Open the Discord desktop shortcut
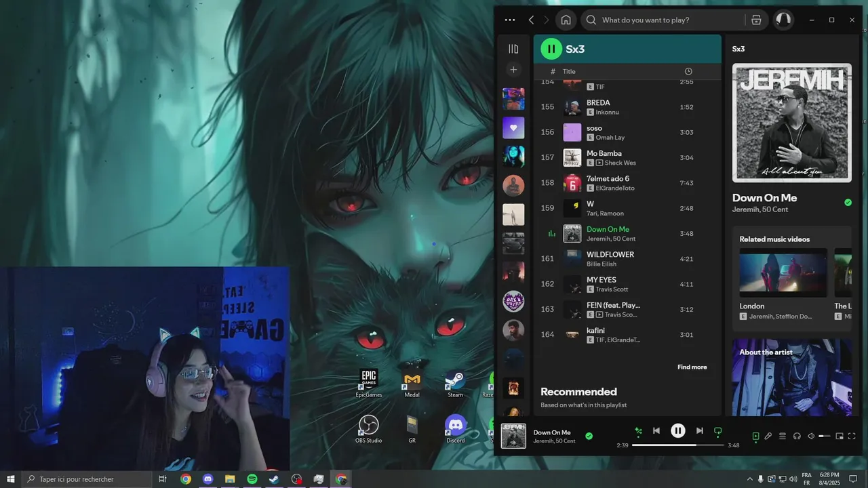Screen dimensions: 868x488 pyautogui.click(x=455, y=429)
